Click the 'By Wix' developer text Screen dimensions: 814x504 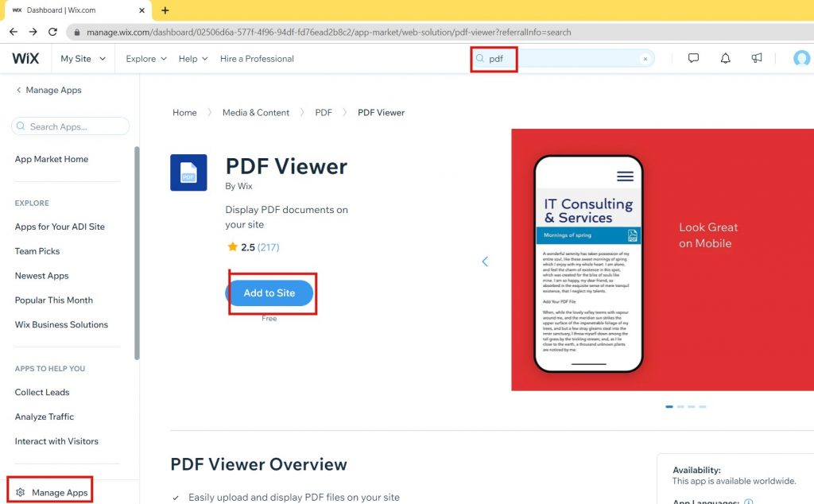(238, 186)
